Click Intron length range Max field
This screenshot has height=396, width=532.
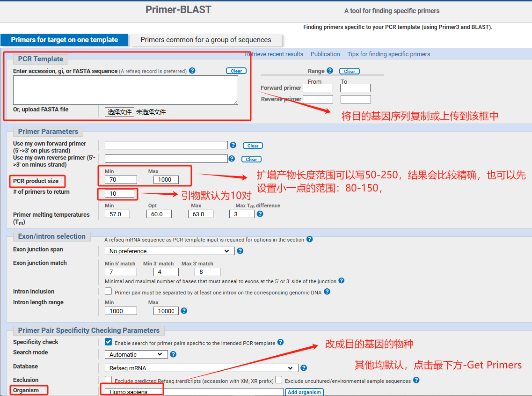[166, 311]
